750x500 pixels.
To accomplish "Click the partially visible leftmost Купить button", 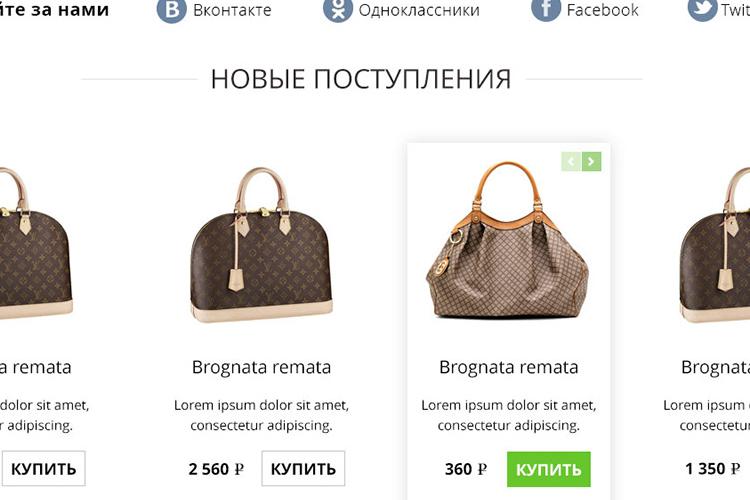I will tap(43, 468).
